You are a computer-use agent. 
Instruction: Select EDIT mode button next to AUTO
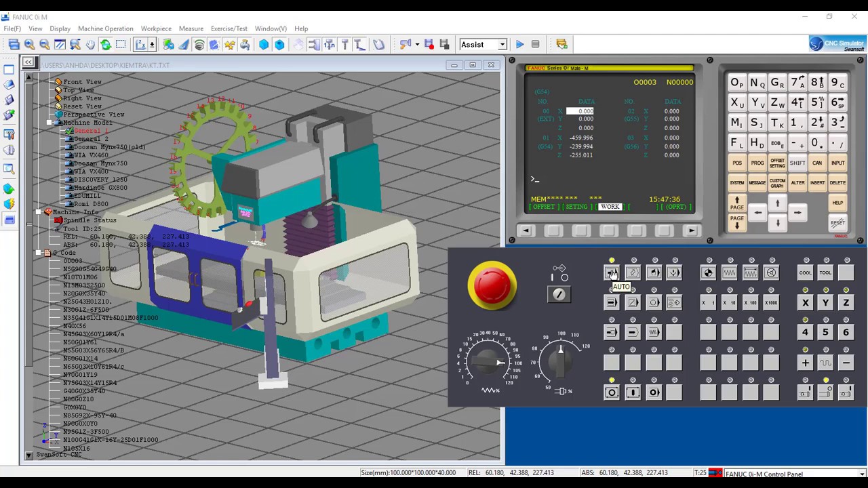pos(633,272)
